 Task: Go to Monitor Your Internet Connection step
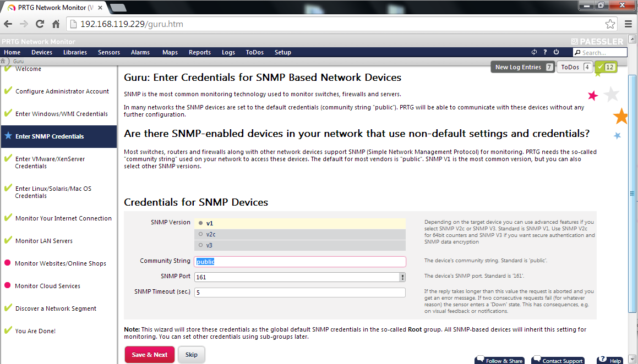click(x=63, y=218)
